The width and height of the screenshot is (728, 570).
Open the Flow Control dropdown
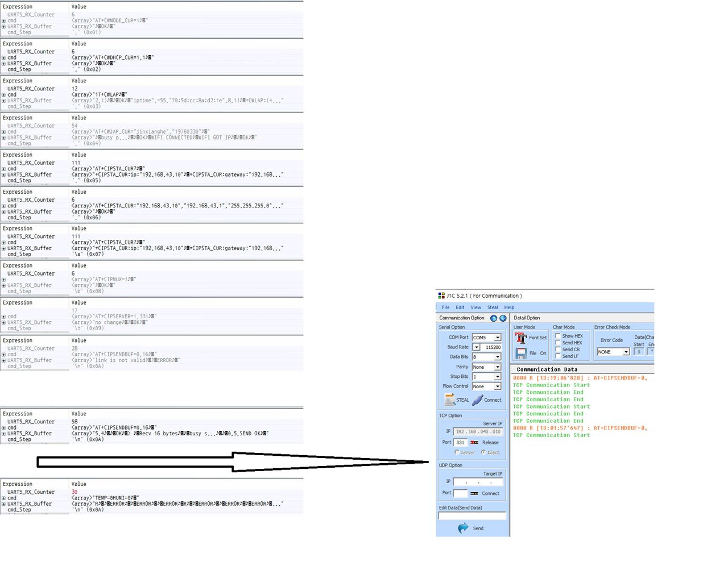(498, 386)
